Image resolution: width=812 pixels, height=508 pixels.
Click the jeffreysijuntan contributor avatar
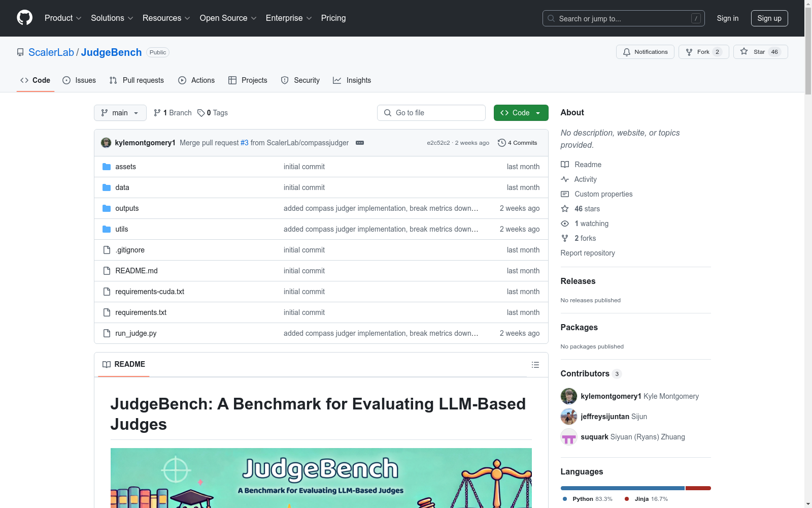pos(569,417)
